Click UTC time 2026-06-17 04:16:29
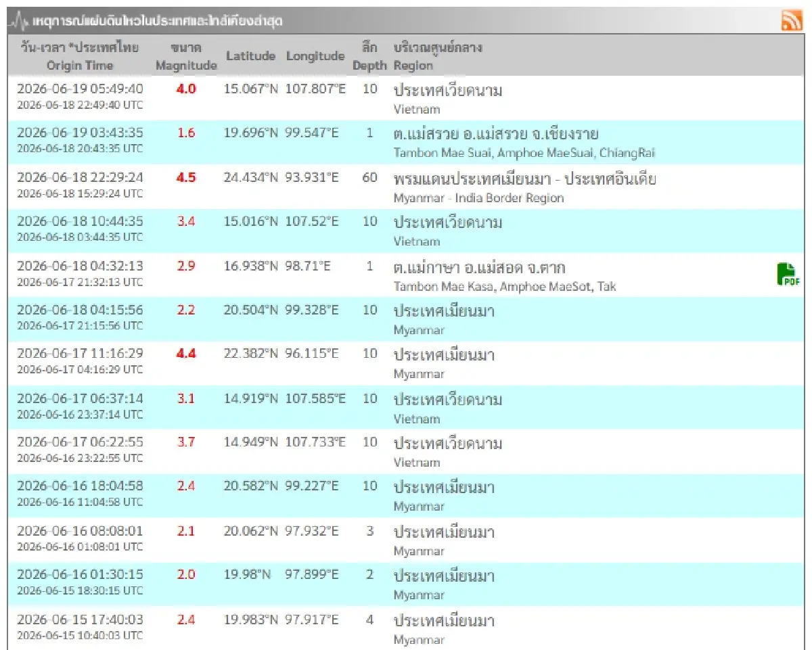The height and width of the screenshot is (650, 812). (80, 370)
